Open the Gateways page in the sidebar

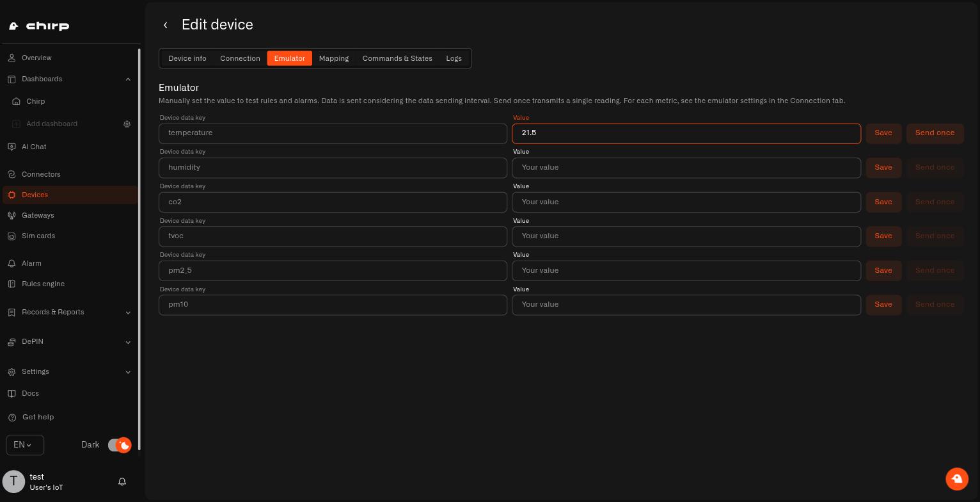[38, 215]
